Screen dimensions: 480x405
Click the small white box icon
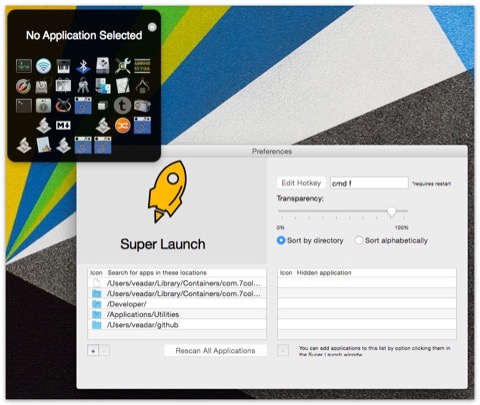[103, 106]
